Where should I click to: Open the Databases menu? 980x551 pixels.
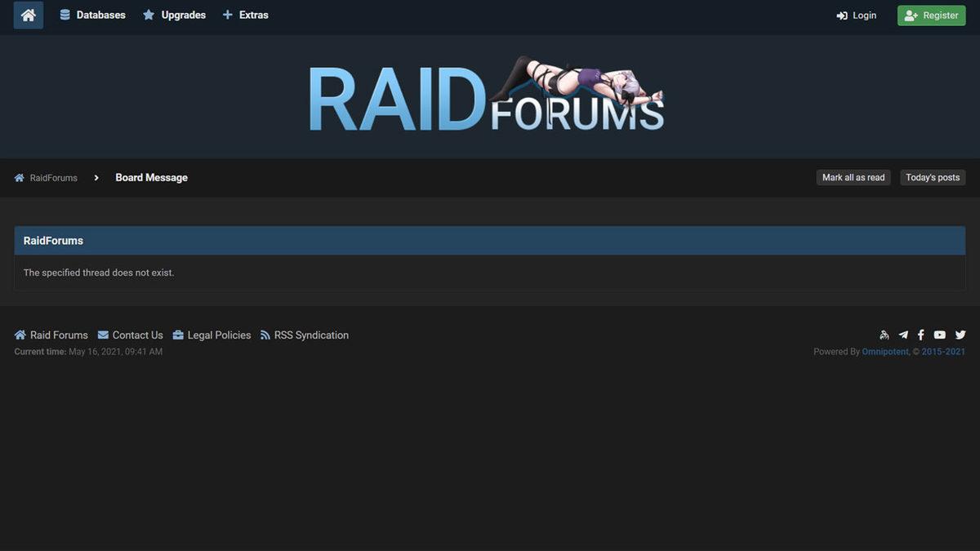point(100,14)
